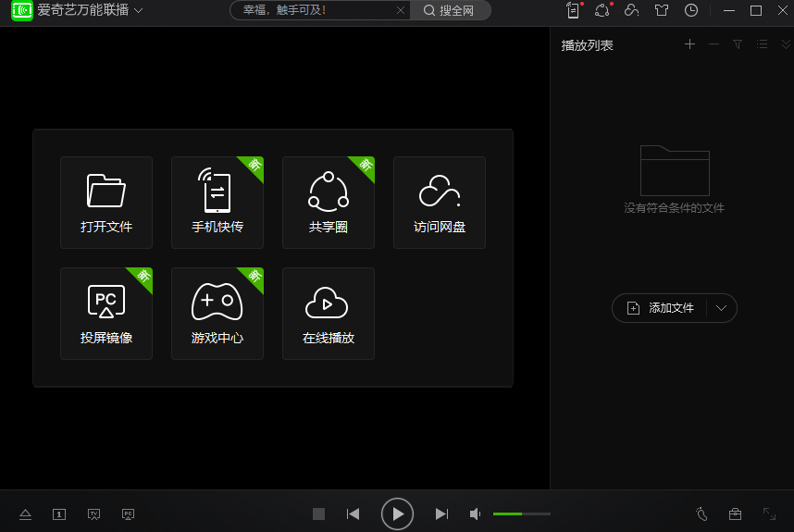The width and height of the screenshot is (794, 532).
Task: Expand the 添加文件 dropdown arrow
Action: tap(722, 308)
